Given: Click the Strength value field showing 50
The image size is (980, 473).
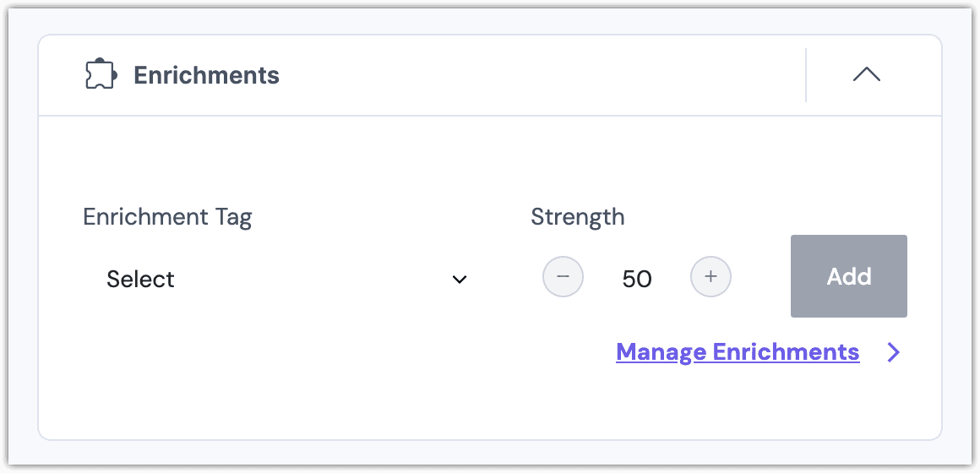Looking at the screenshot, I should 637,279.
